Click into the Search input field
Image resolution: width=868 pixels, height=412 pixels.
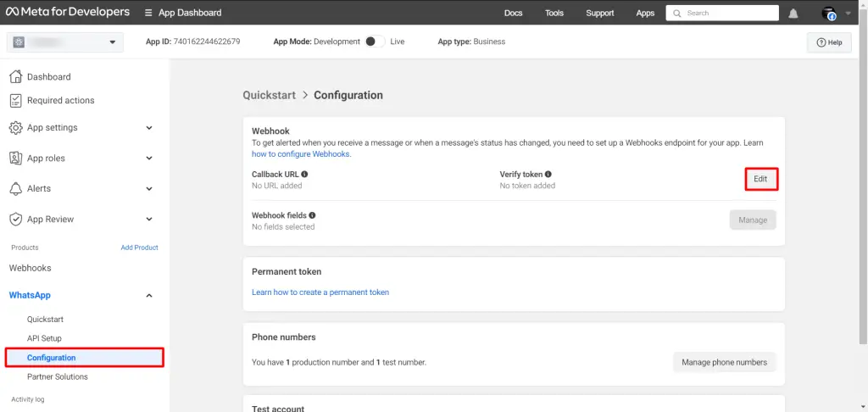coord(722,13)
